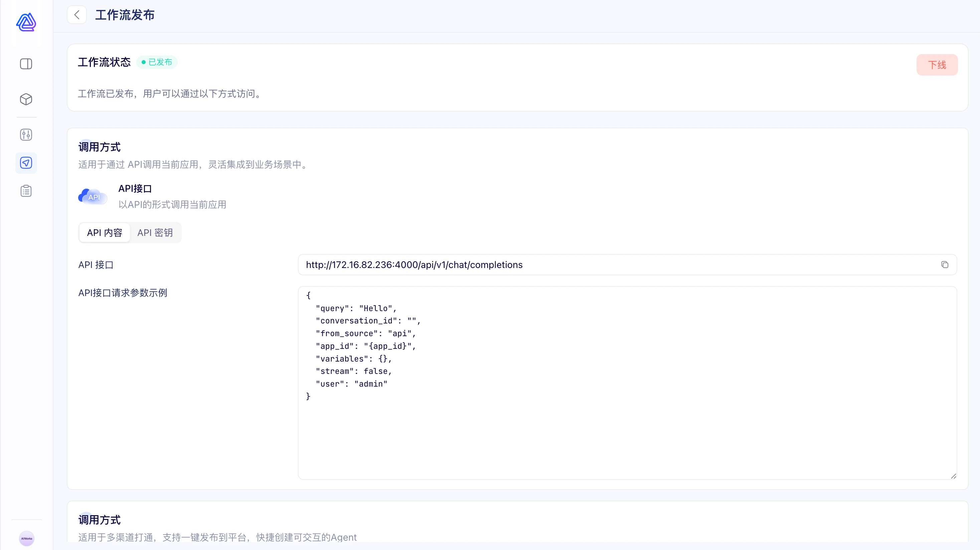
Task: Click the API endpoint URL field
Action: 627,265
